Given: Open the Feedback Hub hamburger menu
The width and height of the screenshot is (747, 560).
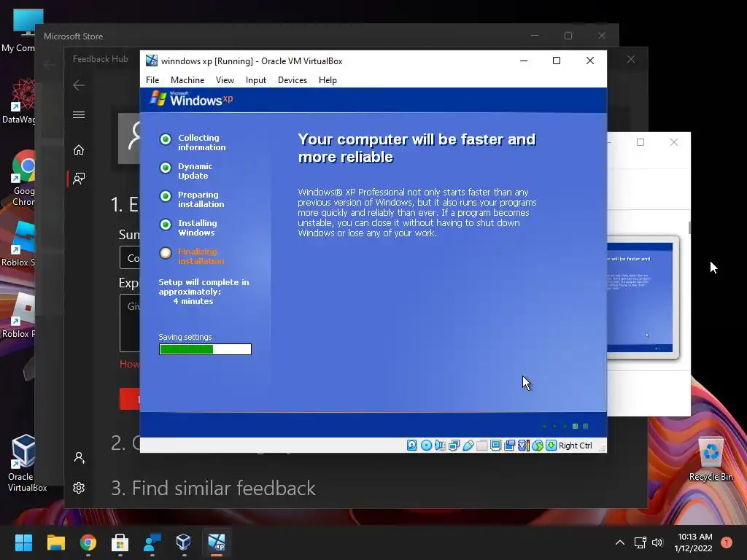Looking at the screenshot, I should point(79,114).
